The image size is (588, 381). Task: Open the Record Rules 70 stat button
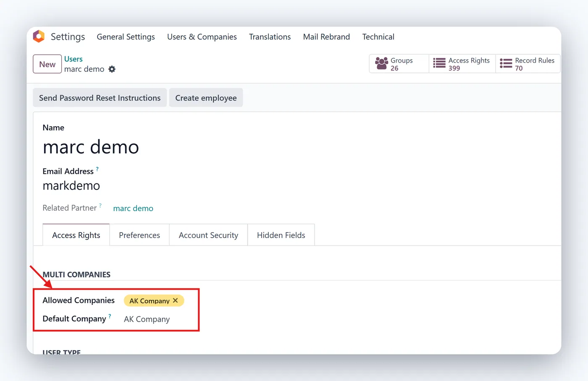point(528,63)
